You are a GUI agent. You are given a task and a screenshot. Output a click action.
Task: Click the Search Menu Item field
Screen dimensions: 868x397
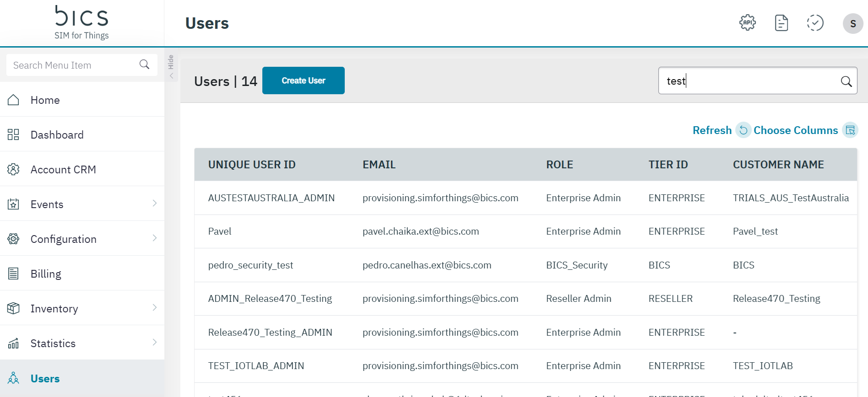(73, 65)
